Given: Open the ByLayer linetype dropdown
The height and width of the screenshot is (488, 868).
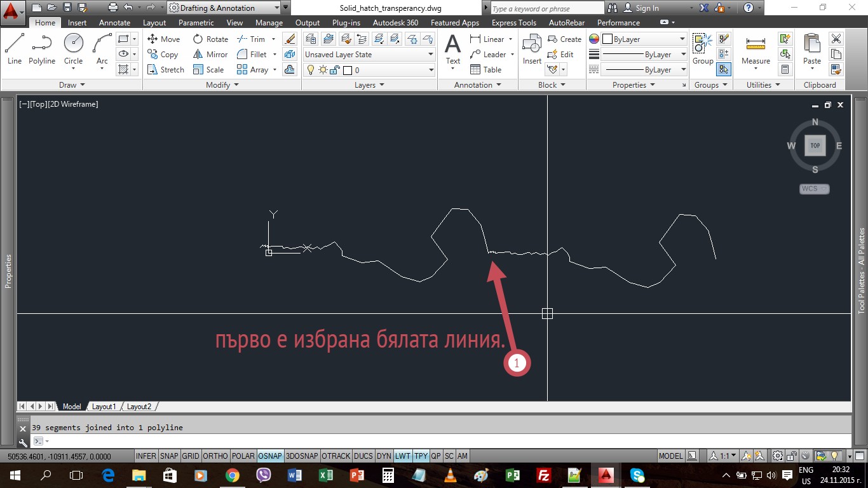Looking at the screenshot, I should click(644, 70).
